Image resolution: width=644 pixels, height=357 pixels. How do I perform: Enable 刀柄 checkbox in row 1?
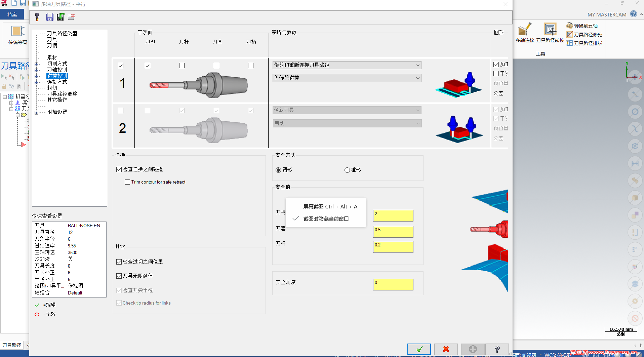(251, 66)
